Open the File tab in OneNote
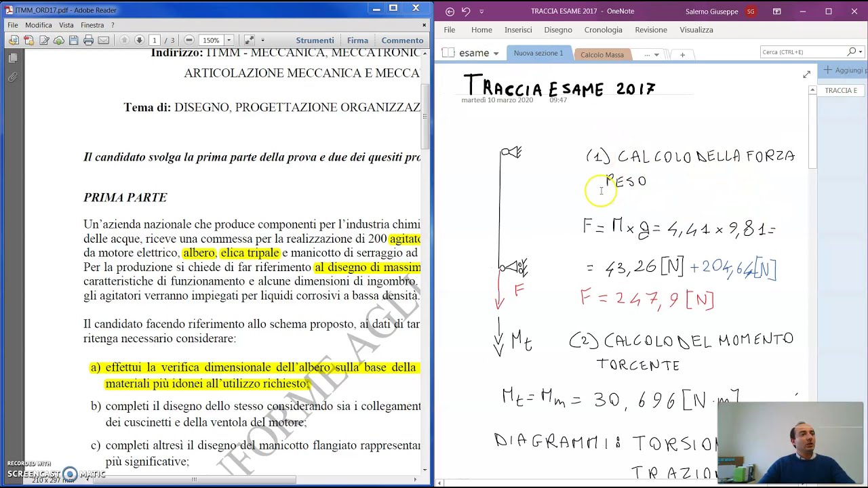 click(x=450, y=30)
